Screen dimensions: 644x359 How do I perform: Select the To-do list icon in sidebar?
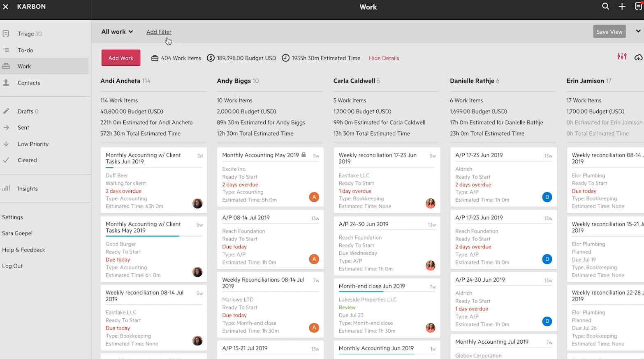[6, 50]
